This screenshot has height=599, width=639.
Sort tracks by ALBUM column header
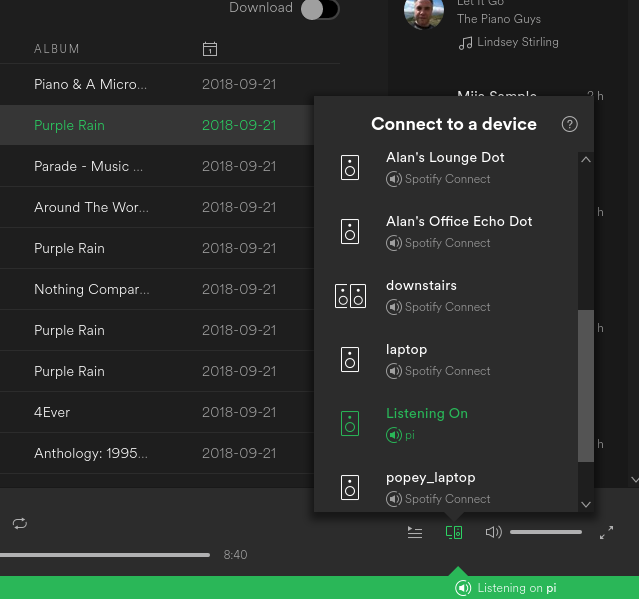coord(57,49)
